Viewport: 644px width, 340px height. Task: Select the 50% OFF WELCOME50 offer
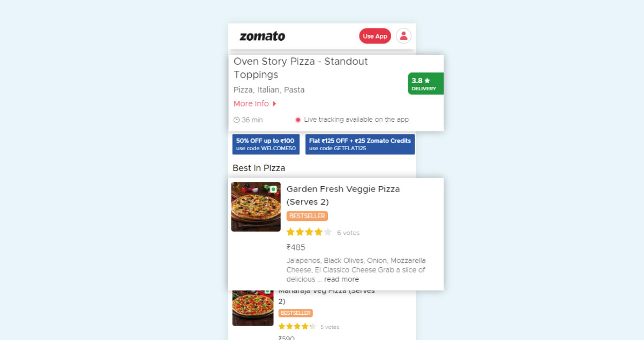266,144
